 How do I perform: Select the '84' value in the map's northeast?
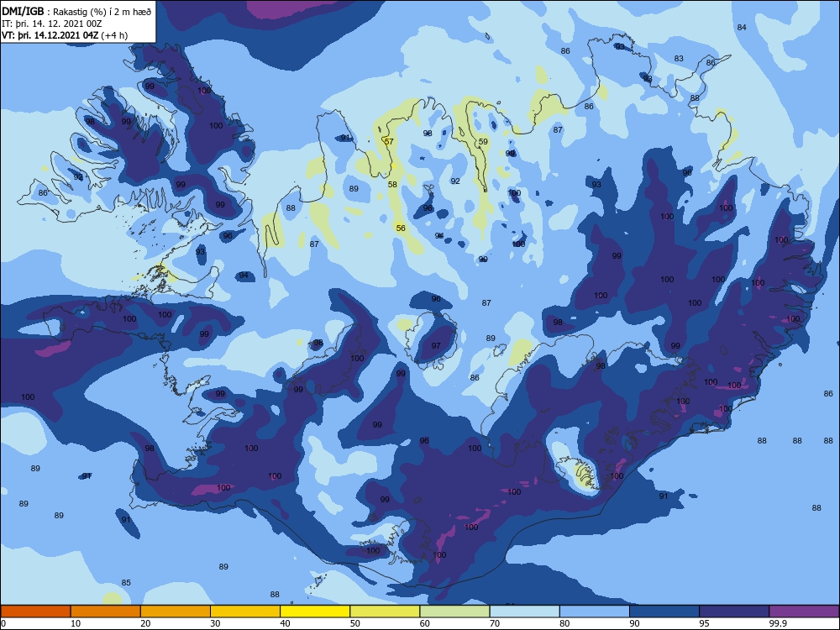click(742, 28)
